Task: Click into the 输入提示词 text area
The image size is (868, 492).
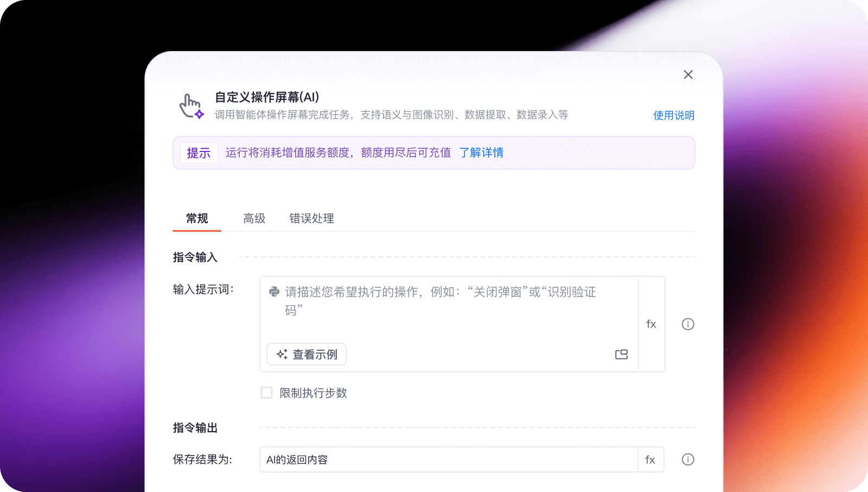Action: pyautogui.click(x=445, y=315)
